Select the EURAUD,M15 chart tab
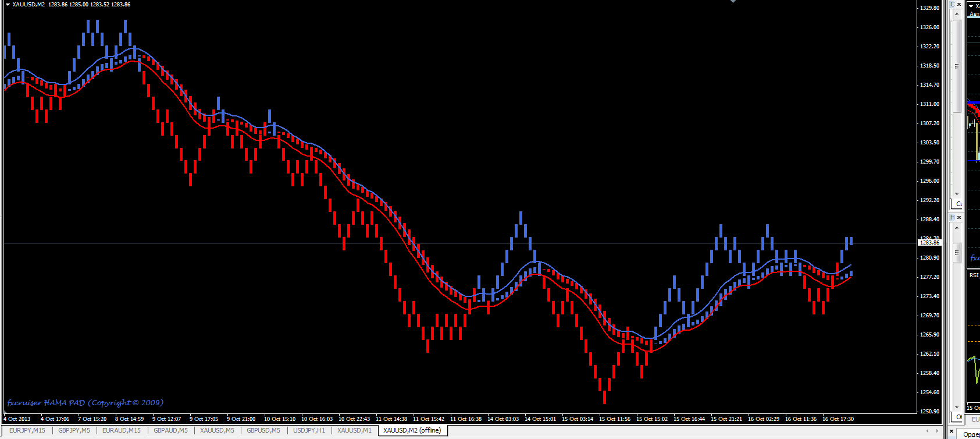Image resolution: width=980 pixels, height=439 pixels. (x=121, y=430)
